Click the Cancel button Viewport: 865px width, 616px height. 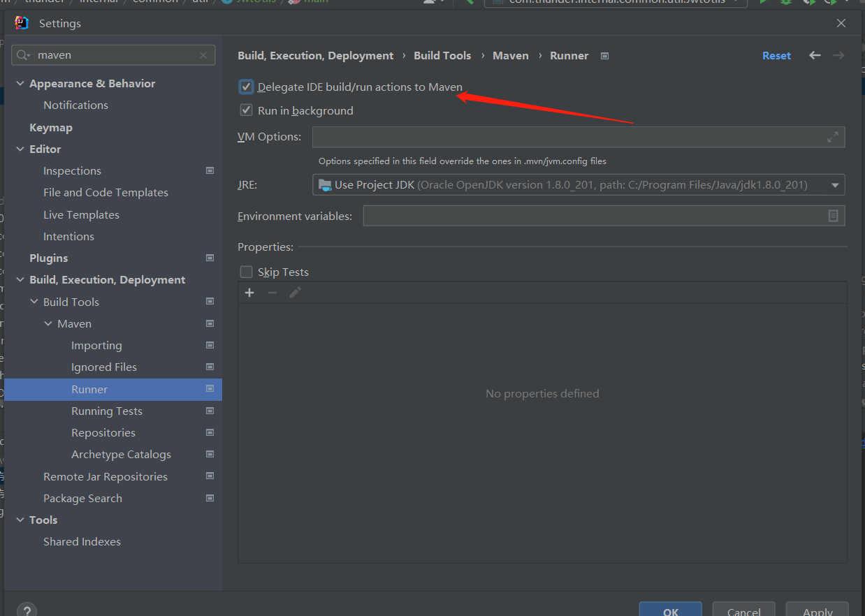pos(743,609)
